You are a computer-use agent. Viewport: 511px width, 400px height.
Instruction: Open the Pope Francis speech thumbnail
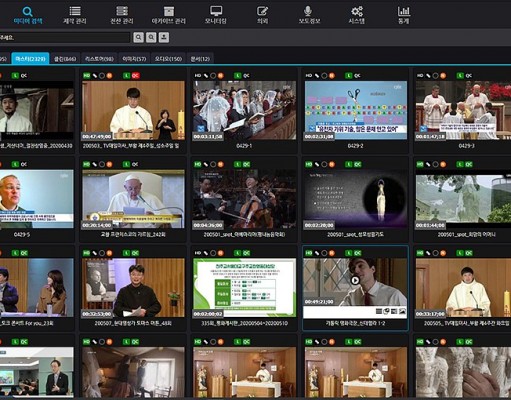tap(133, 199)
